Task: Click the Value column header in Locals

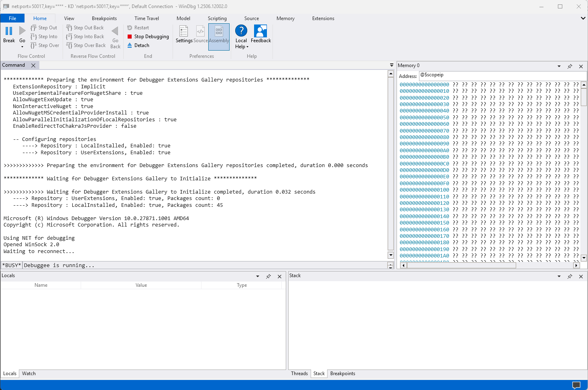Action: coord(141,285)
